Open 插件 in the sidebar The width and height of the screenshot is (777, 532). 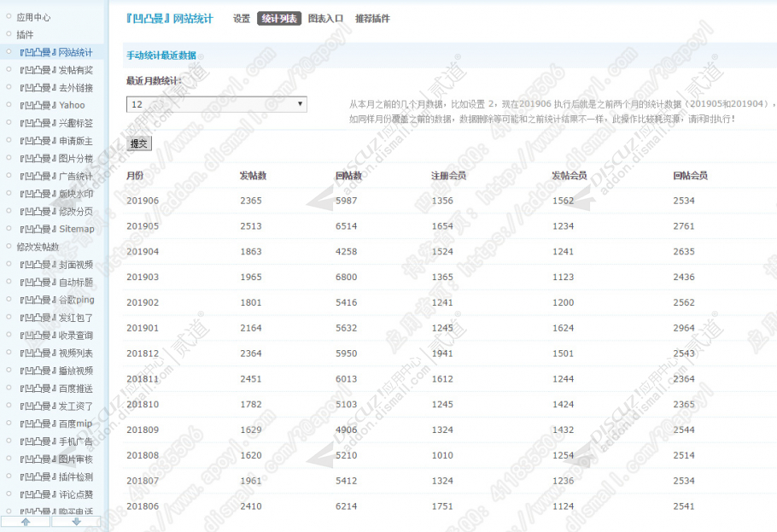coord(25,35)
